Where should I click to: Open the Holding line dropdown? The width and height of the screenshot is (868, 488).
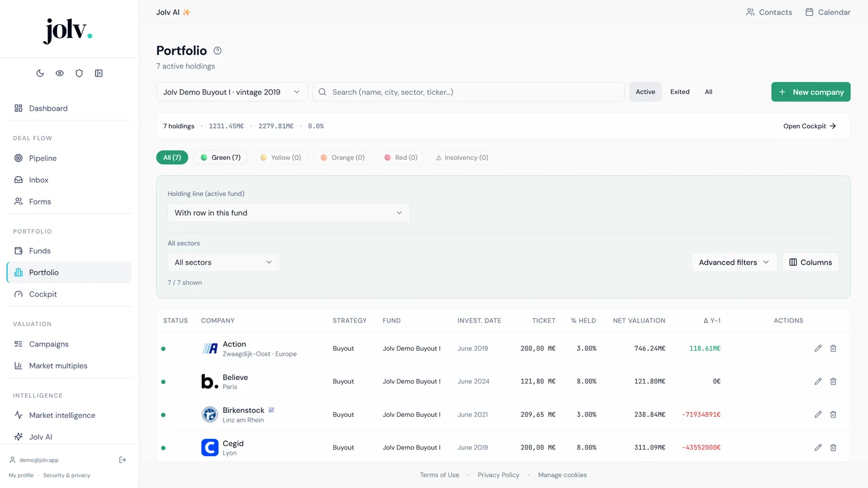click(289, 213)
